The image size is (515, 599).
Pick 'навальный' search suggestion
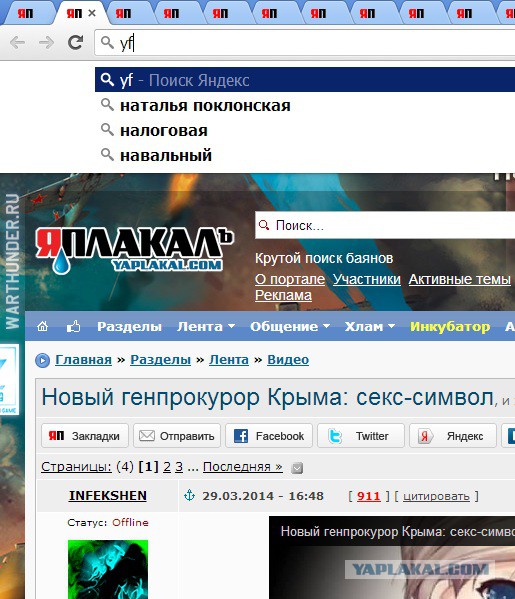(305, 155)
